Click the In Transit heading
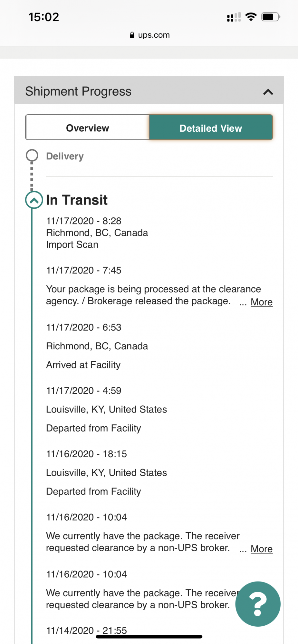This screenshot has width=298, height=644. coord(77,200)
